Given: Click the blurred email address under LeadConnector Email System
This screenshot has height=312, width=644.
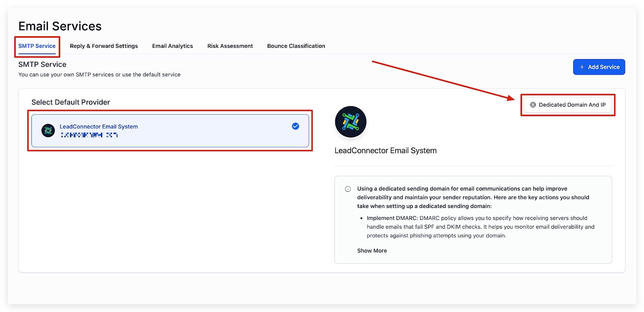Looking at the screenshot, I should tap(89, 135).
